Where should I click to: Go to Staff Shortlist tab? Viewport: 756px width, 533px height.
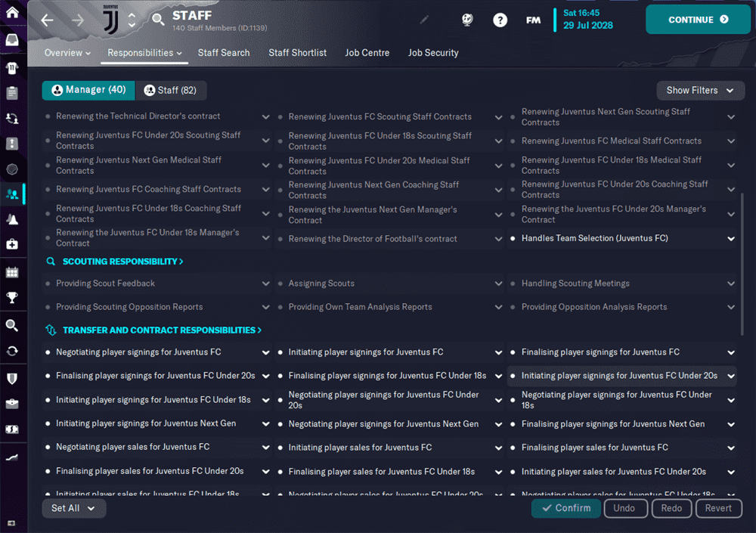pos(297,53)
